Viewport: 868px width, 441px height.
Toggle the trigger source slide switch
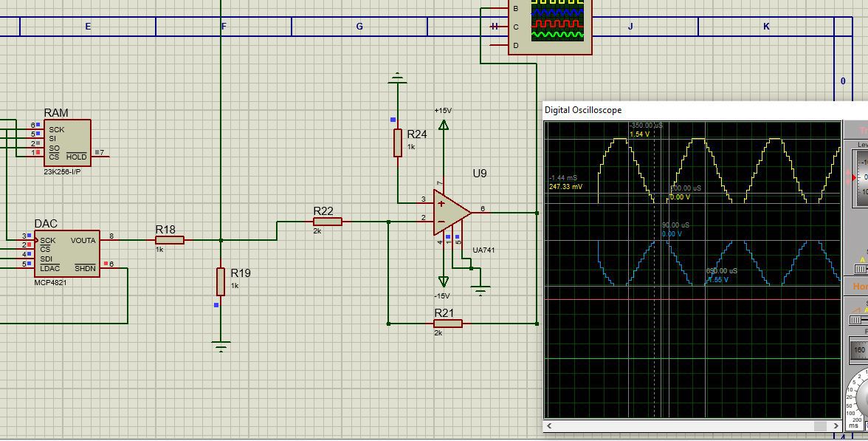click(x=861, y=269)
